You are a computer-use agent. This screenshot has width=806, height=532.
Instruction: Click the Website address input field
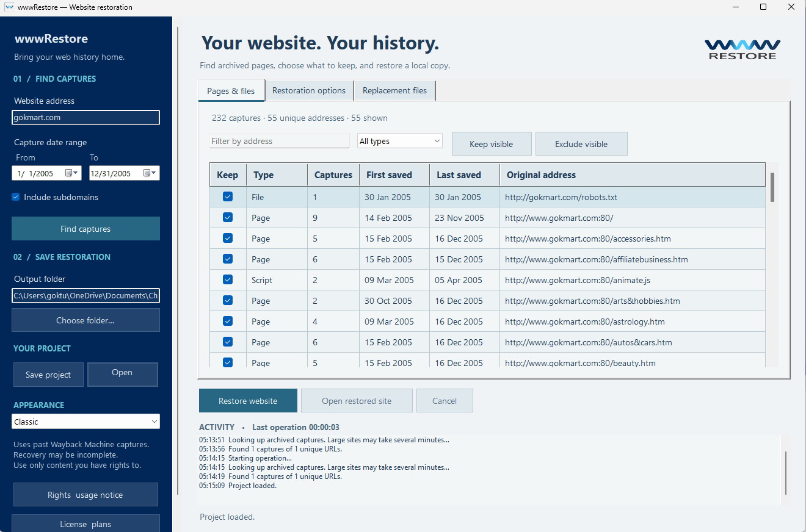(x=85, y=117)
